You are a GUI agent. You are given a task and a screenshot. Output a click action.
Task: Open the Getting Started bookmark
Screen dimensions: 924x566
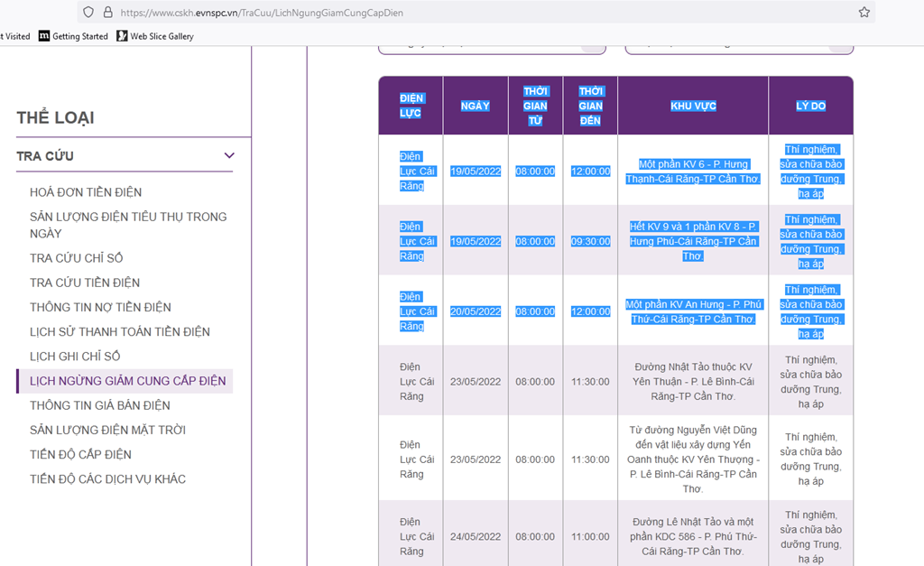[x=73, y=36]
